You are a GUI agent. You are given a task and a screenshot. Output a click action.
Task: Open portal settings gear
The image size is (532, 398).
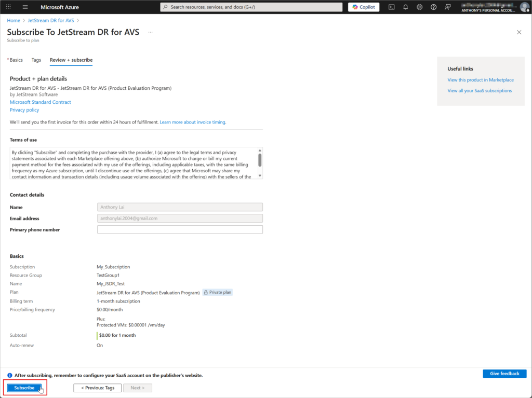(419, 7)
